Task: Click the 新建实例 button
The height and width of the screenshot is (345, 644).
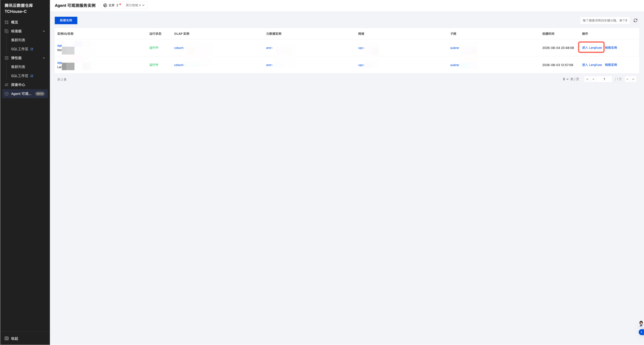Action: point(66,20)
